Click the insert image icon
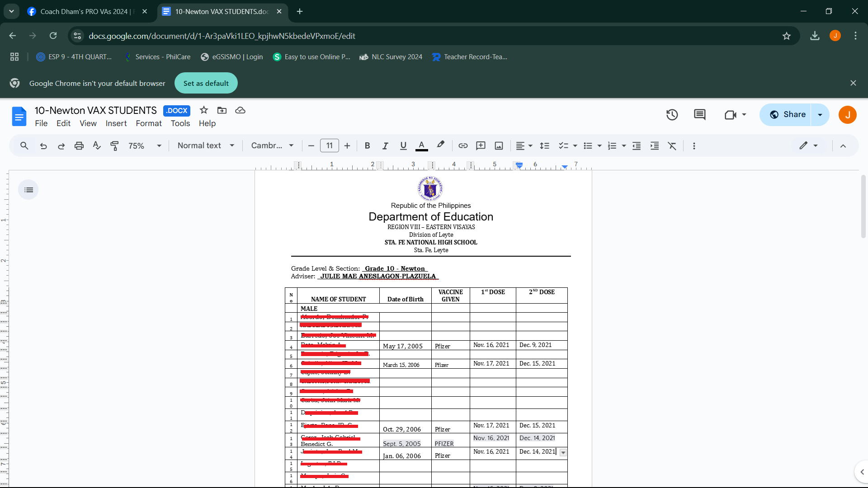 coord(499,146)
